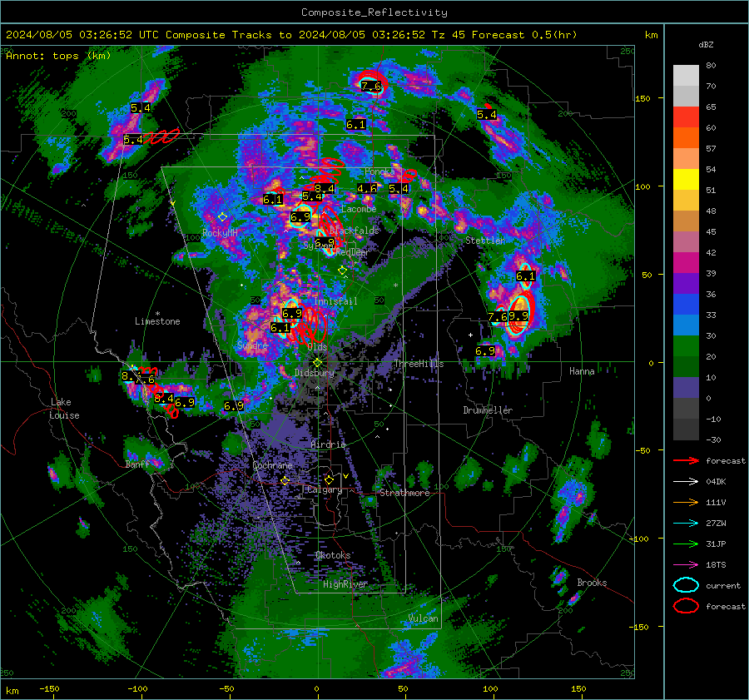
Task: Click the Lacombe town label
Action: click(x=359, y=209)
